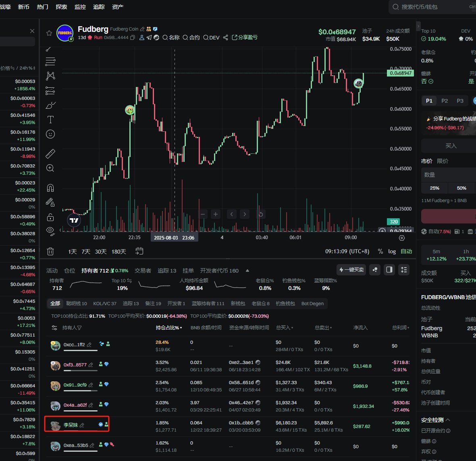Screen dimensions: 476x461
Task: Click the round chart analytics icon by Telegram
Action: [x=156, y=37]
